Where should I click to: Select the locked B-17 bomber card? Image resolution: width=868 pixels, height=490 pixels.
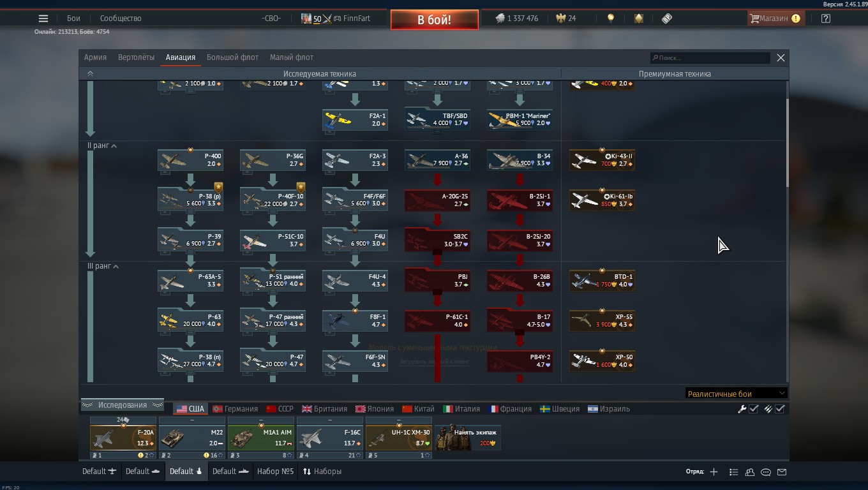[520, 321]
